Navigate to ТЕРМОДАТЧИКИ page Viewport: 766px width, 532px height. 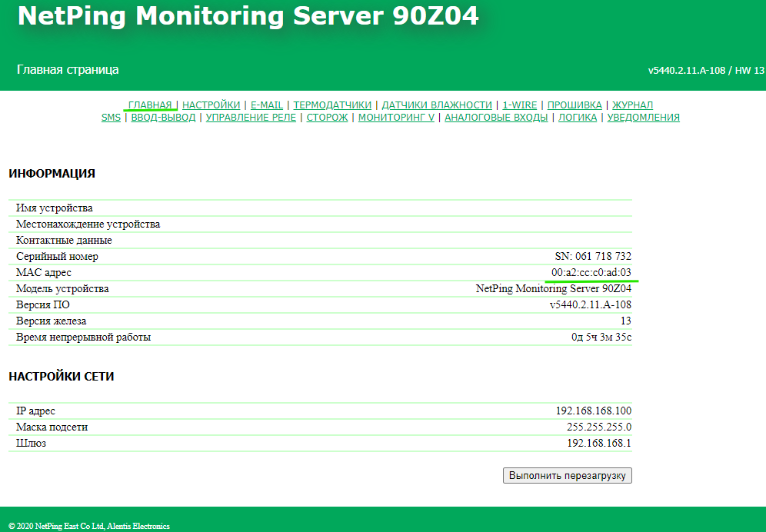pyautogui.click(x=332, y=105)
